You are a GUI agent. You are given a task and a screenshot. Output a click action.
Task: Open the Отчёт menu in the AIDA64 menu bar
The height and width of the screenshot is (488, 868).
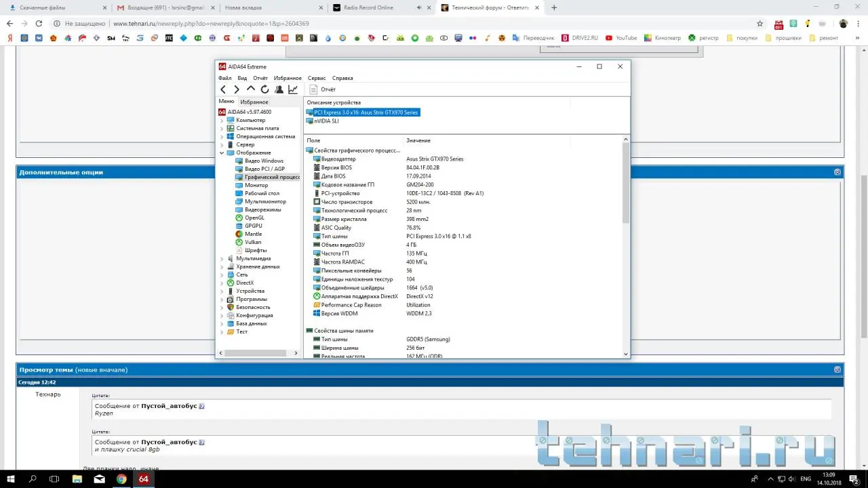click(260, 78)
